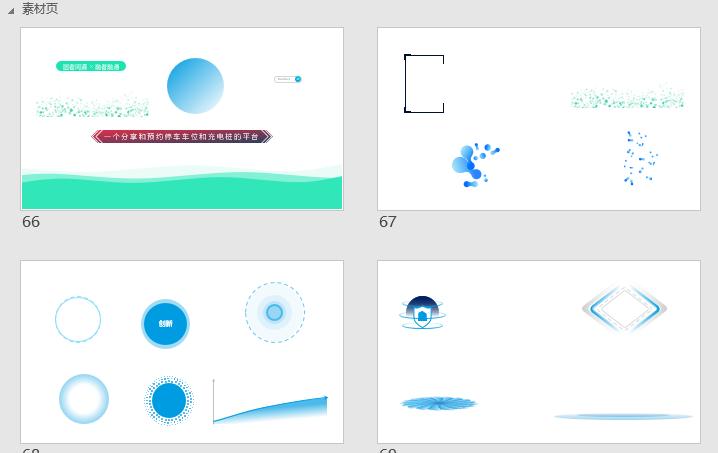The height and width of the screenshot is (453, 718).
Task: Click the green dotted strip in slide 67
Action: pos(627,98)
